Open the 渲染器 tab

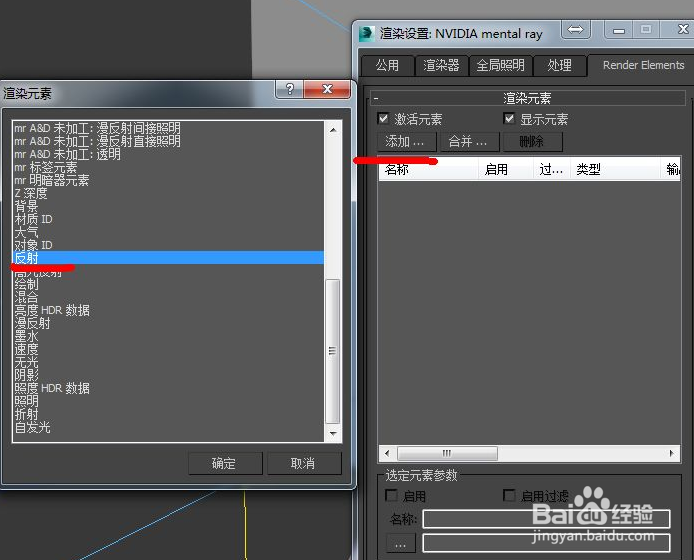point(441,66)
